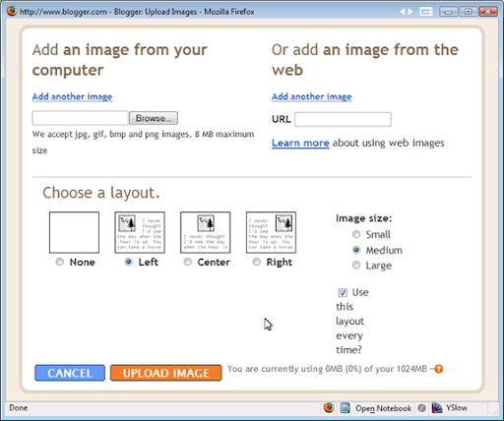Open the Learn more link about web images
Image resolution: width=504 pixels, height=421 pixels.
[300, 143]
